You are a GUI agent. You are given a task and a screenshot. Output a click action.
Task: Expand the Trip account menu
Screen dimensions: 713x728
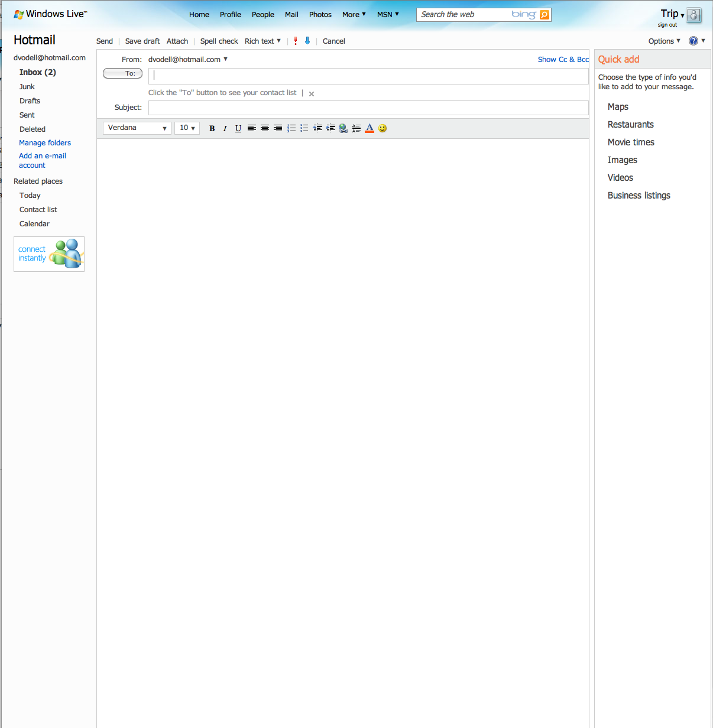point(673,14)
